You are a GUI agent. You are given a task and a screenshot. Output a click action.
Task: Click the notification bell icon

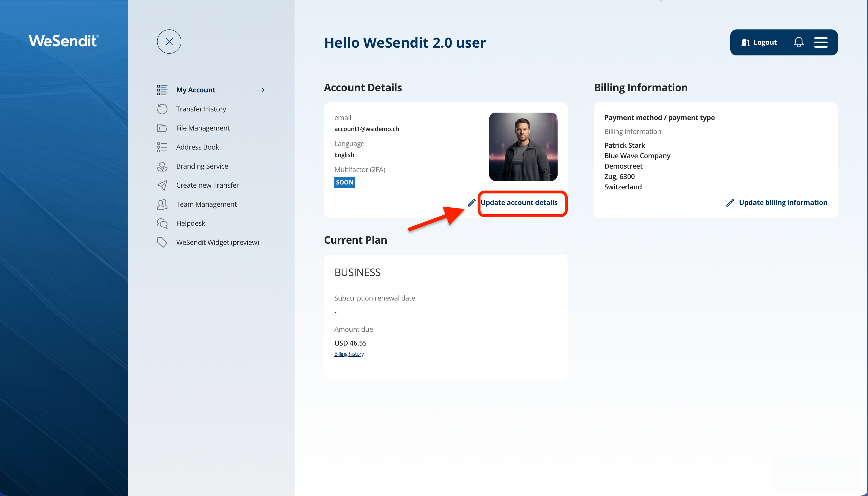tap(798, 42)
